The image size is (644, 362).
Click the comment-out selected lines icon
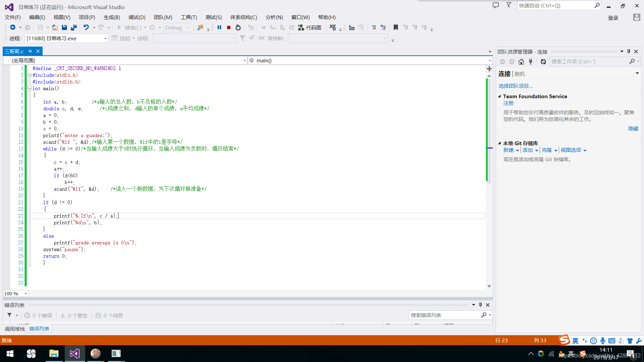pyautogui.click(x=374, y=27)
